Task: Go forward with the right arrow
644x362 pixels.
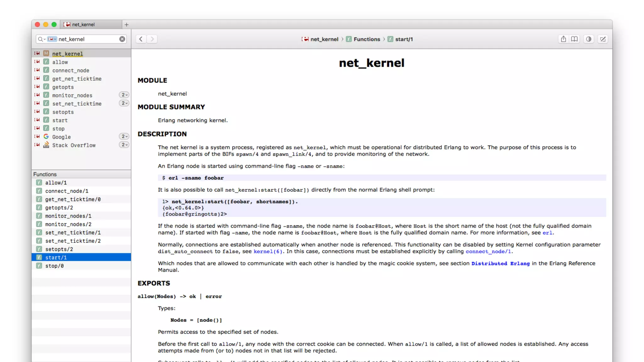Action: pyautogui.click(x=152, y=39)
